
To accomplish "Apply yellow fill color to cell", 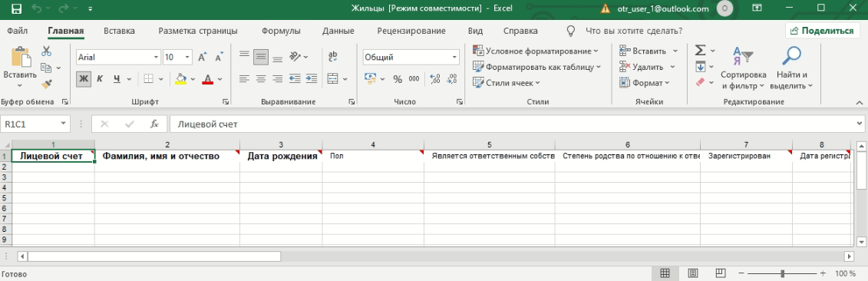I will pyautogui.click(x=180, y=79).
